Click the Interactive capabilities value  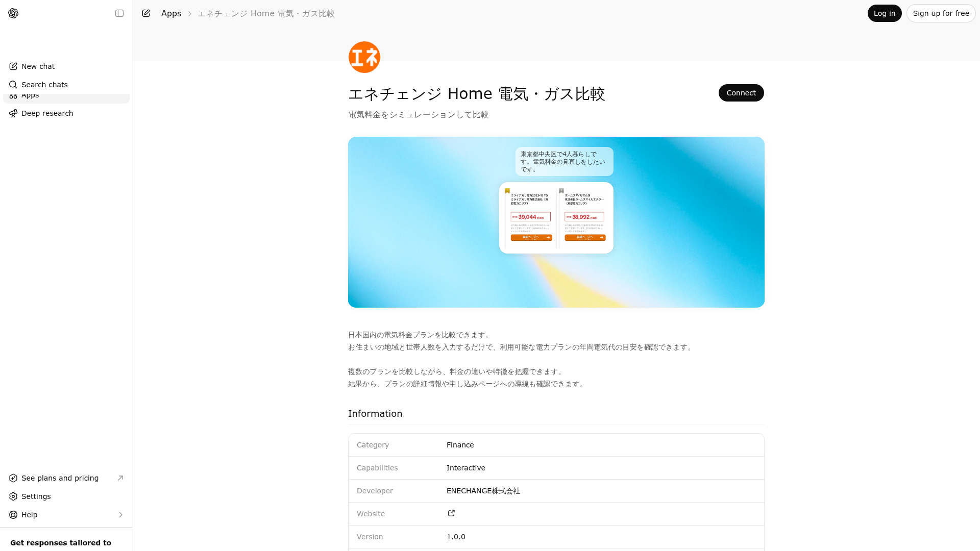point(465,468)
